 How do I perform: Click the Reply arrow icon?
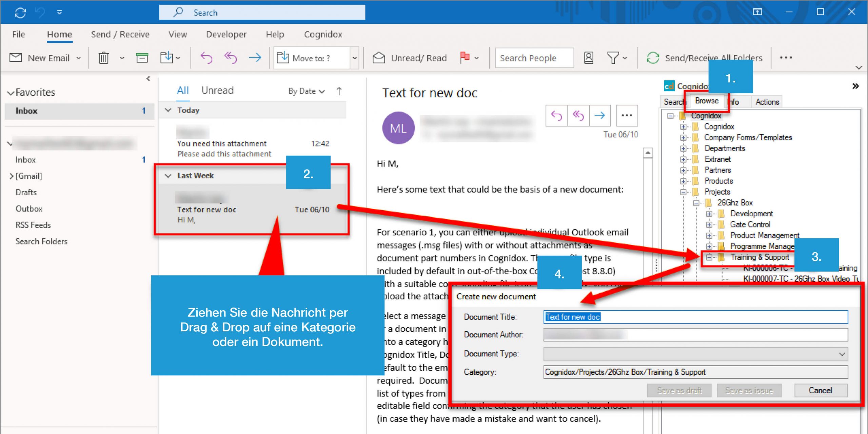[x=207, y=58]
